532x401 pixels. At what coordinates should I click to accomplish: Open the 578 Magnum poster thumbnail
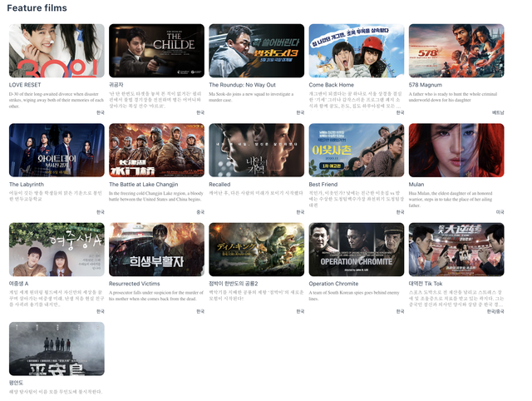pos(456,51)
